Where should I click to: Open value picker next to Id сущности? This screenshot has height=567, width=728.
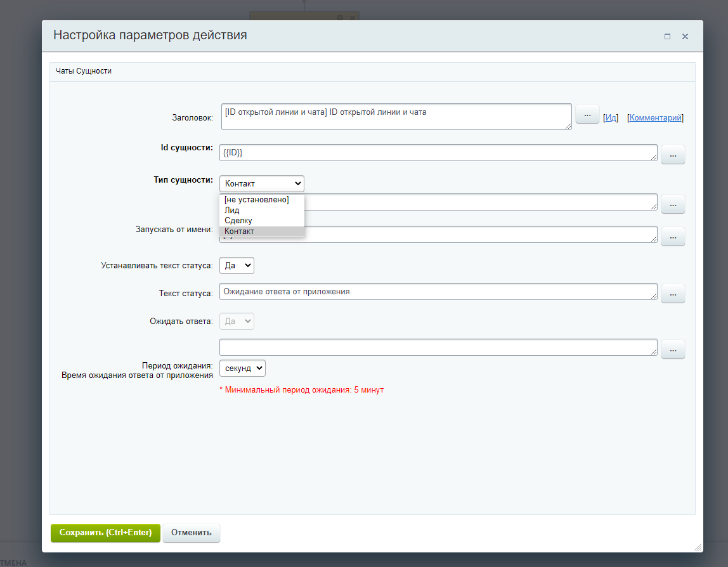(x=673, y=154)
